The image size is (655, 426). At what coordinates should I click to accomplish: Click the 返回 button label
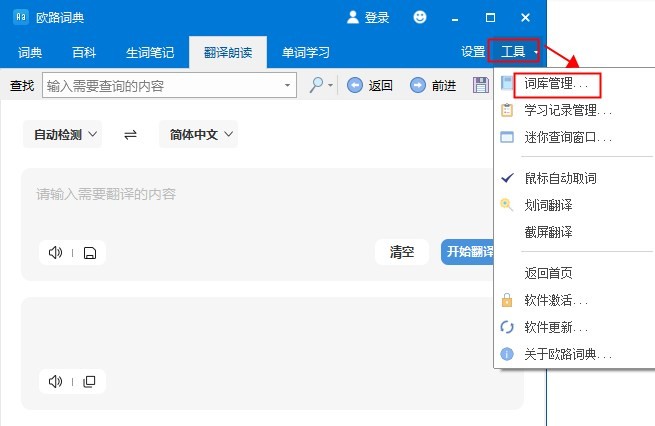(381, 86)
